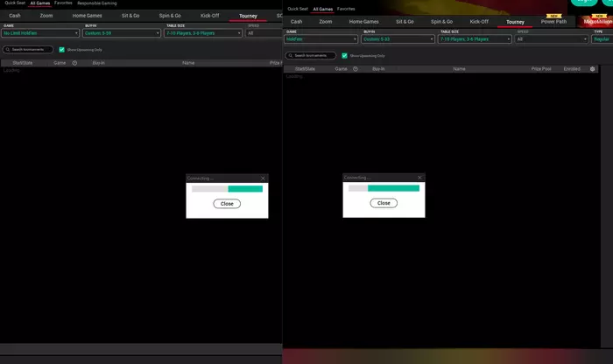Screen dimensions: 613x364
Task: Select Spin & Go tab in right window
Action: point(441,22)
